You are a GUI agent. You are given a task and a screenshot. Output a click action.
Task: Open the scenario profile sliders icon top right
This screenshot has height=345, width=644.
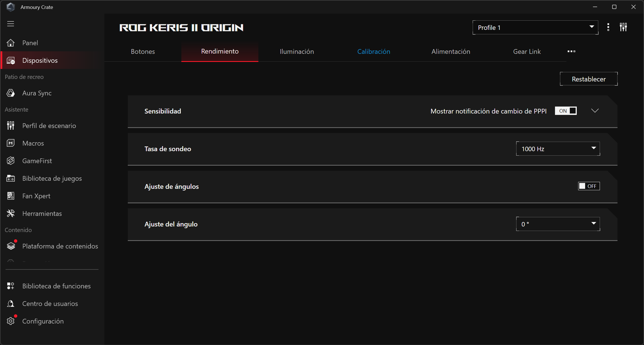(623, 27)
